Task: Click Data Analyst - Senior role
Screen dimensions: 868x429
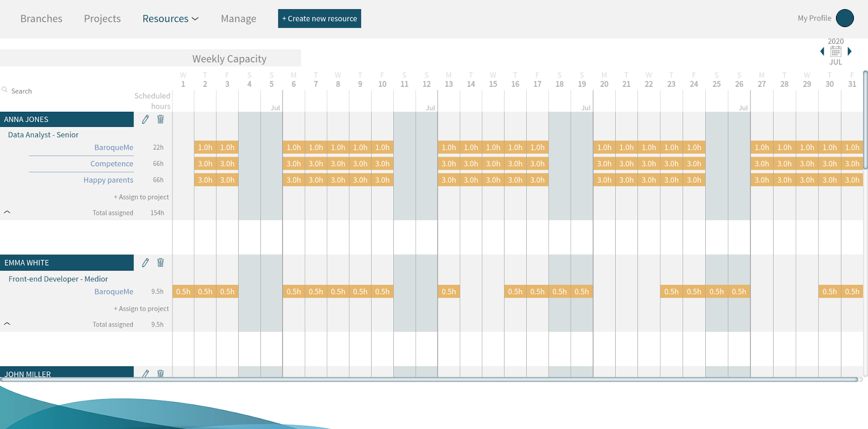Action: 43,135
